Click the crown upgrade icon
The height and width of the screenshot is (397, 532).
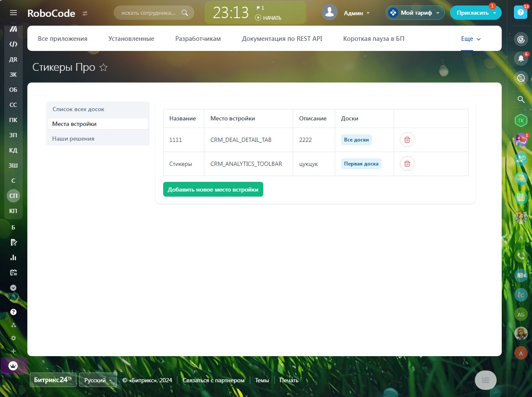pyautogui.click(x=13, y=366)
